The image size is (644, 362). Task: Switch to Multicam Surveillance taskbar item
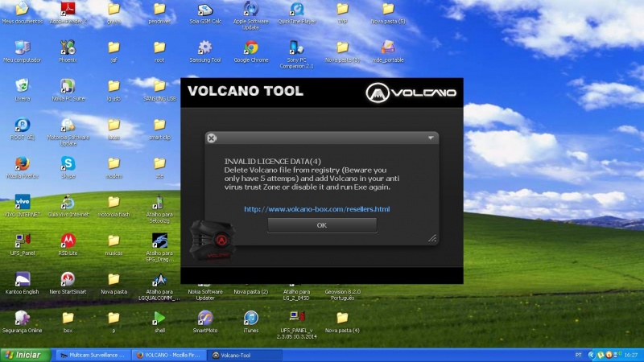click(93, 355)
